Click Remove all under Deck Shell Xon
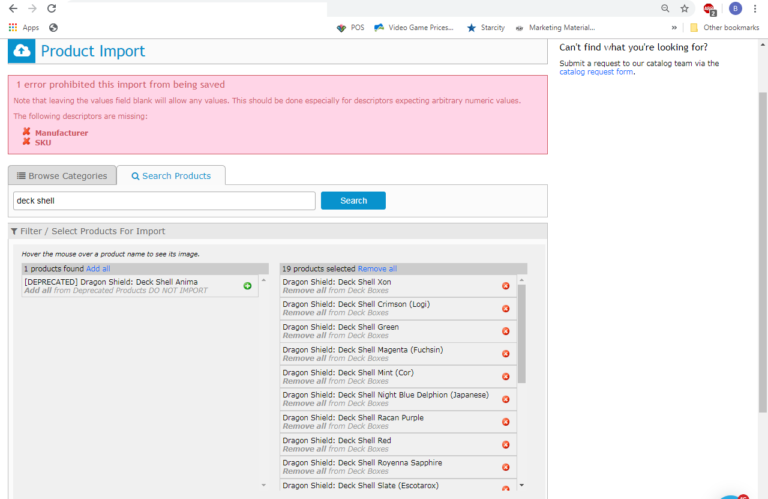This screenshot has width=768, height=499. [x=304, y=290]
